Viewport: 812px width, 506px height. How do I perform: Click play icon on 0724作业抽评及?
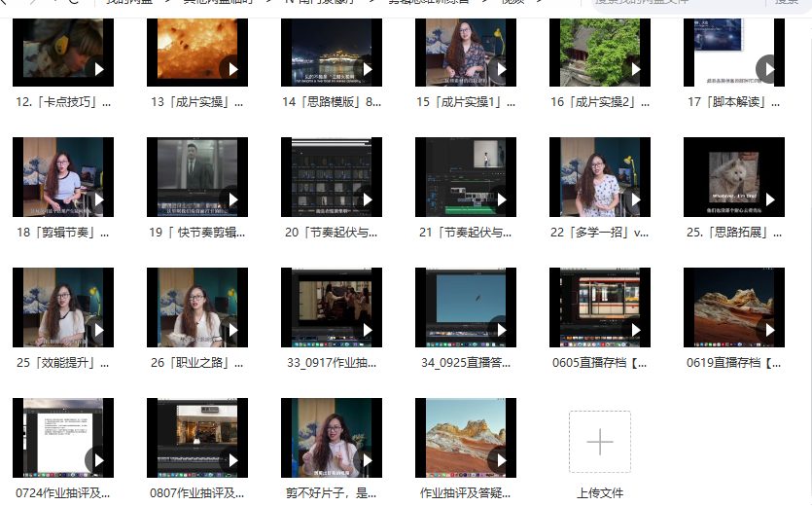point(98,460)
